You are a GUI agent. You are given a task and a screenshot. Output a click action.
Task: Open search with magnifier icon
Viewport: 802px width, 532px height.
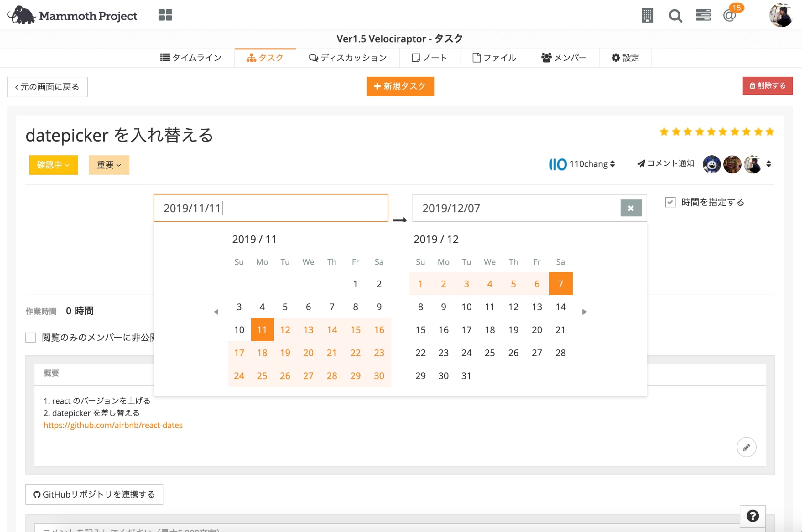(675, 16)
